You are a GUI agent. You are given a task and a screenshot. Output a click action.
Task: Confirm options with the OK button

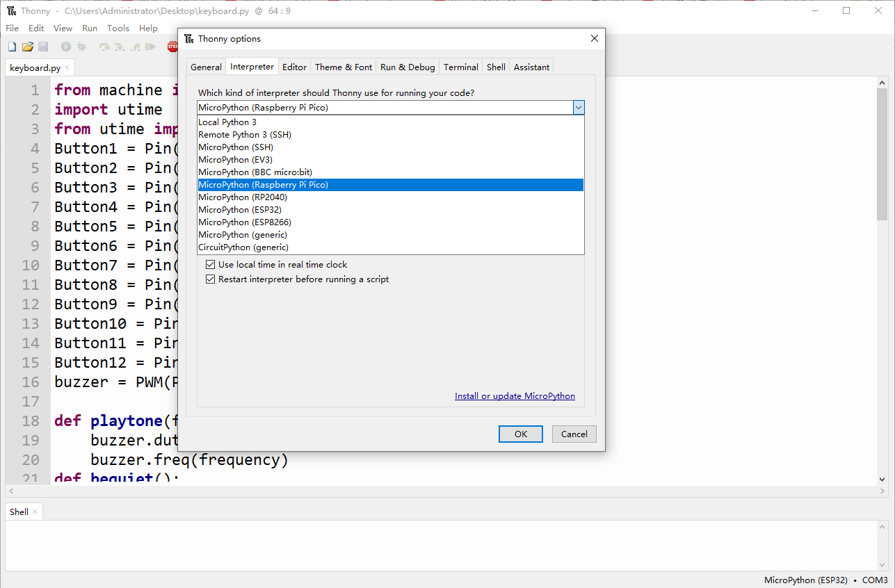point(521,434)
